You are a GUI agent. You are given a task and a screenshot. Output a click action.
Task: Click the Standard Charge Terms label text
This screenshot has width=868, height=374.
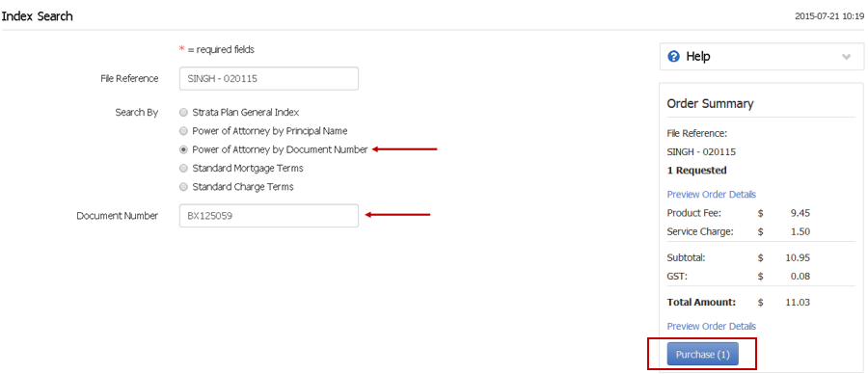point(243,187)
